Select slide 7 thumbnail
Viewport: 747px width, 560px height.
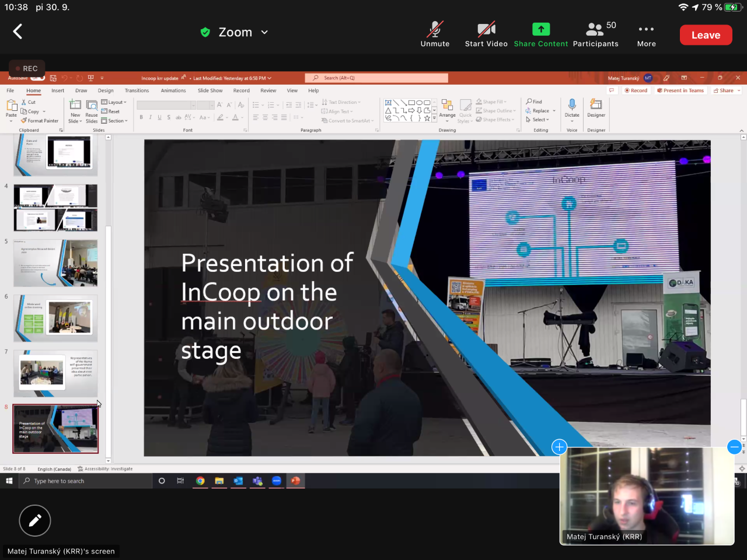coord(55,373)
